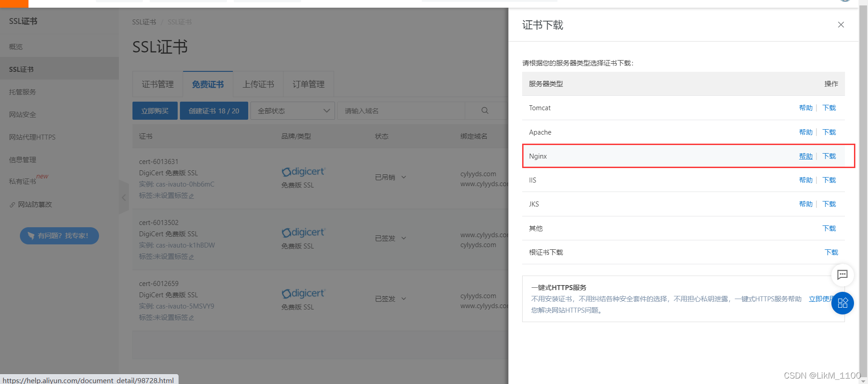
Task: Open help for JKS
Action: (806, 204)
